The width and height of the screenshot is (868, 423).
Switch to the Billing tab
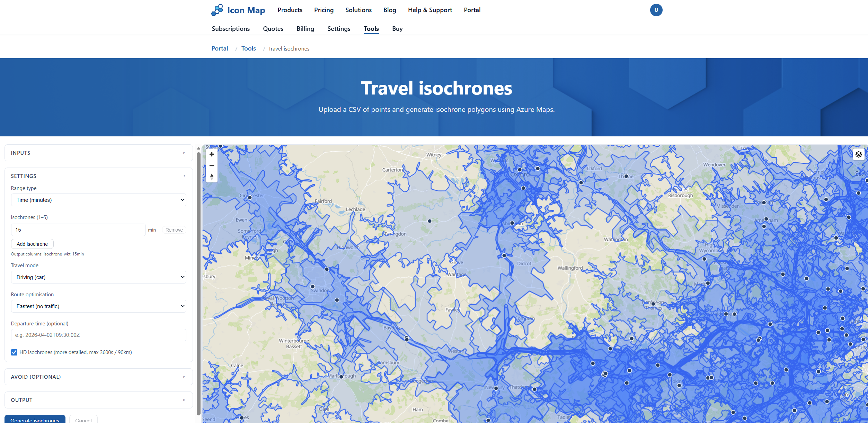[305, 29]
